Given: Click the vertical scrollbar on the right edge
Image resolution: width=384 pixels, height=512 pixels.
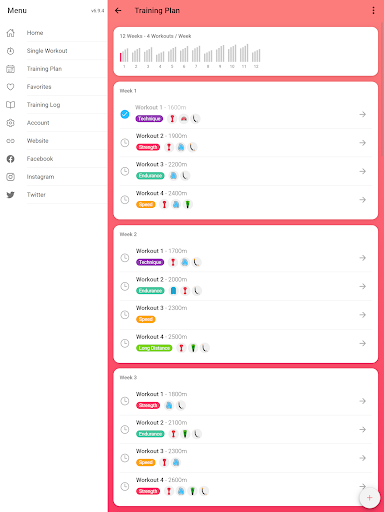Looking at the screenshot, I should click(x=382, y=90).
